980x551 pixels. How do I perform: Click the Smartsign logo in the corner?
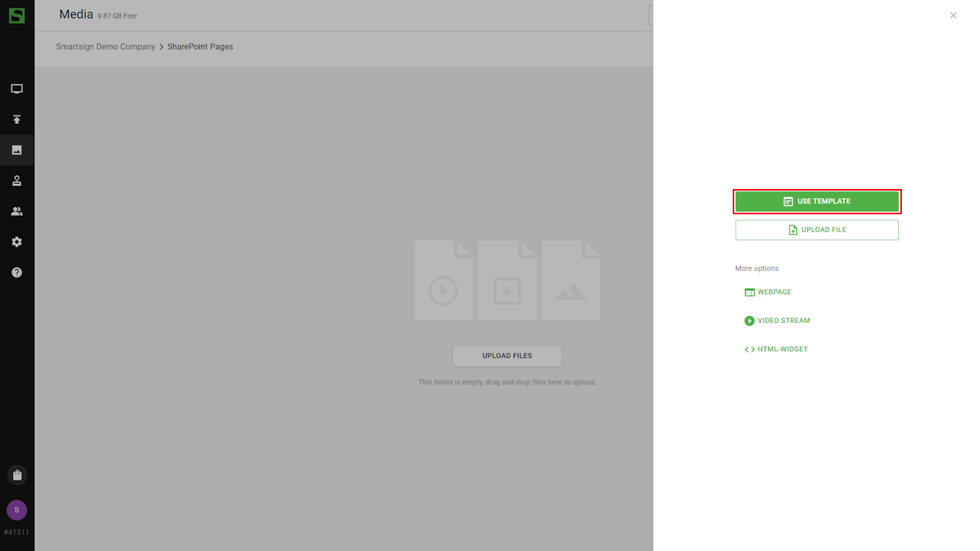17,15
